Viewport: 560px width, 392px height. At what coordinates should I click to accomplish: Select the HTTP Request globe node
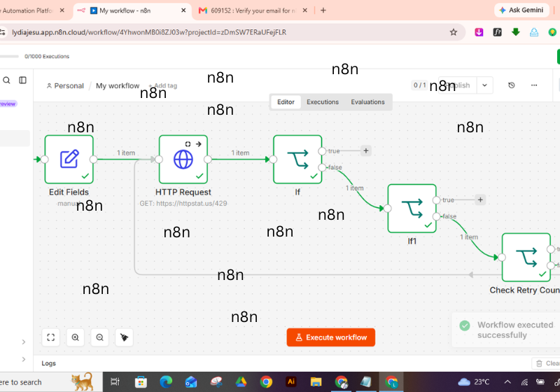[183, 159]
